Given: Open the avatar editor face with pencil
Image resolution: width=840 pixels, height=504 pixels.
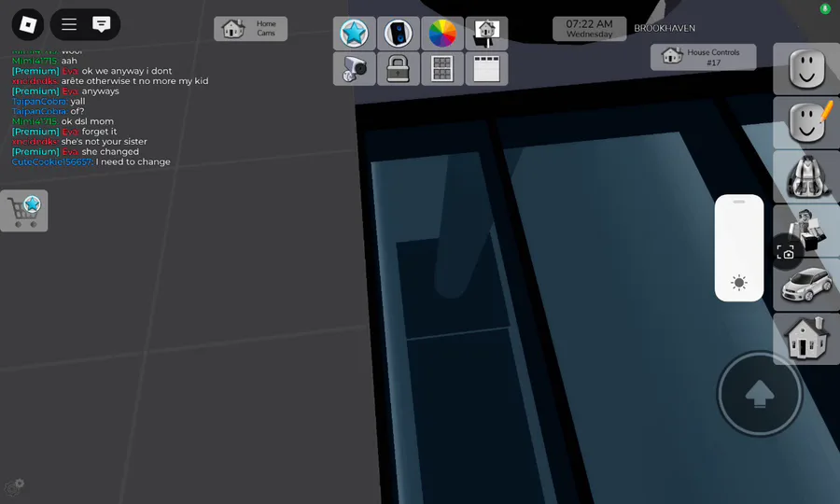Looking at the screenshot, I should (806, 123).
